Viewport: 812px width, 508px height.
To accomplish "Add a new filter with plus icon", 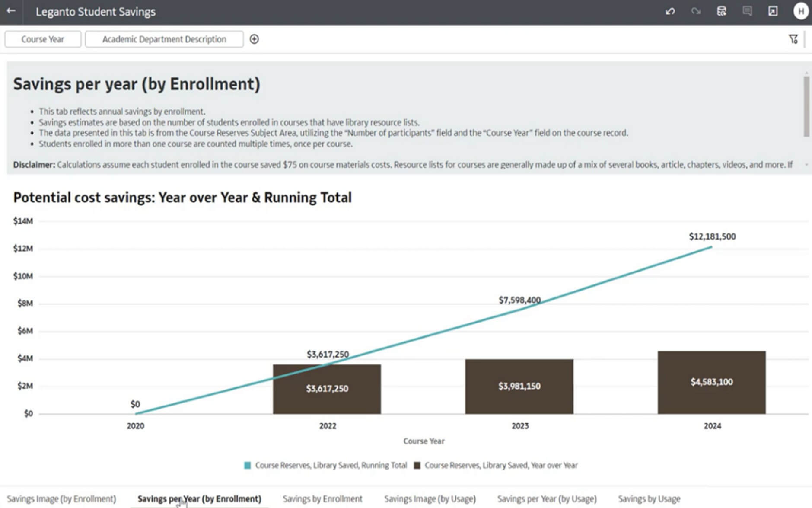I will click(x=254, y=39).
